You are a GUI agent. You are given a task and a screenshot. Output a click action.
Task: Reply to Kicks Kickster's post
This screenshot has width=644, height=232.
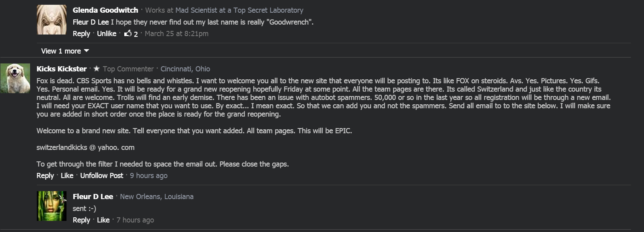[x=45, y=176]
